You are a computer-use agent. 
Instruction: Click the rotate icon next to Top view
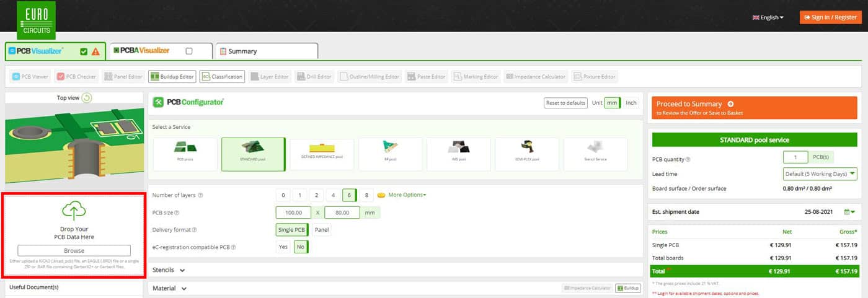[87, 98]
